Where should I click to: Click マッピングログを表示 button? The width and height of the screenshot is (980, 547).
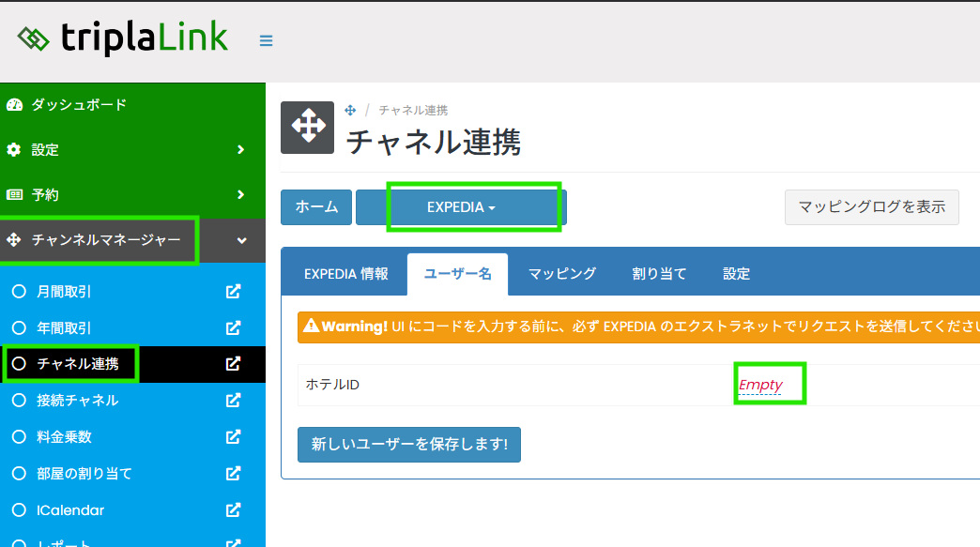[x=872, y=207]
